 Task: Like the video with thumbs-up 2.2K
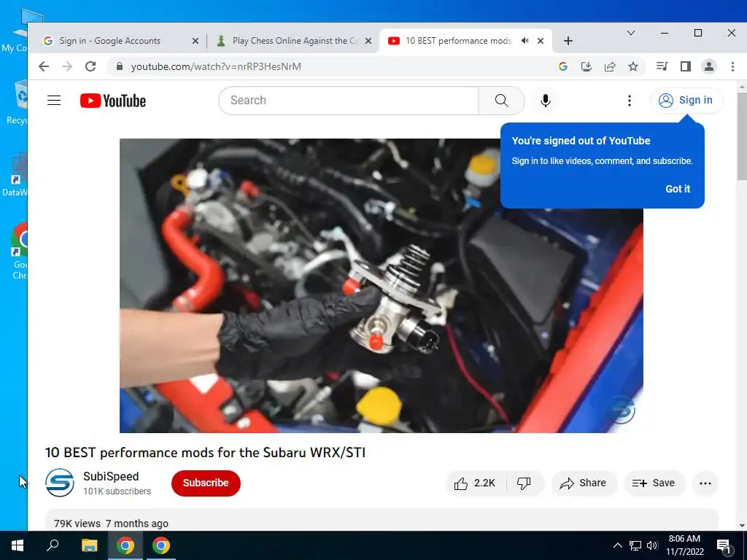(475, 483)
